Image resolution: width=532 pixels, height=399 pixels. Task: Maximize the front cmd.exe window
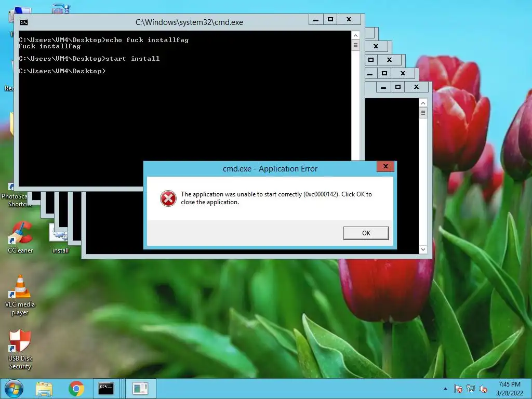[330, 20]
